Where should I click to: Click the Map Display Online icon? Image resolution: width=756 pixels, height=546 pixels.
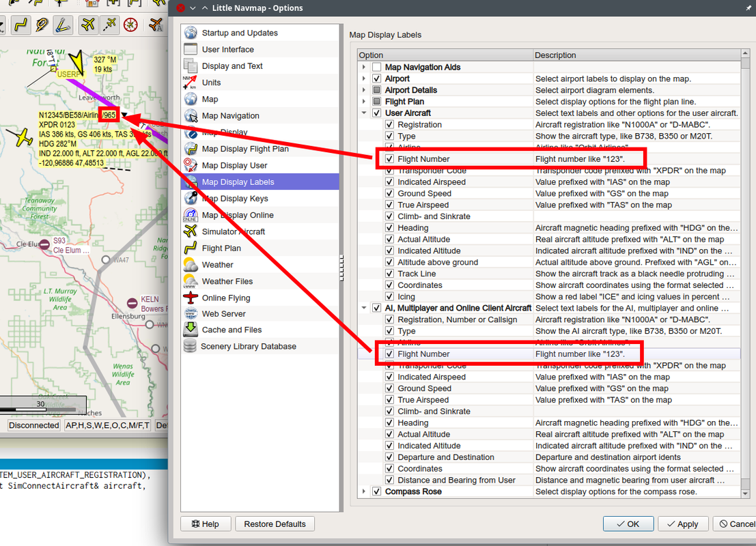(191, 215)
